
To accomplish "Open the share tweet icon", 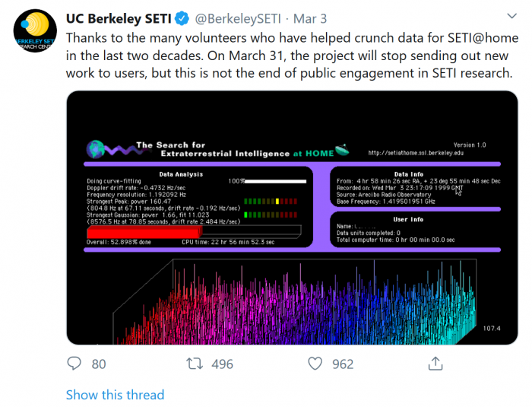I will [435, 364].
